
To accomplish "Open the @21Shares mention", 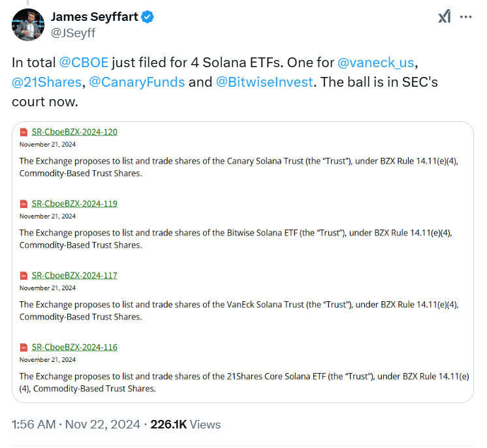I will click(46, 83).
